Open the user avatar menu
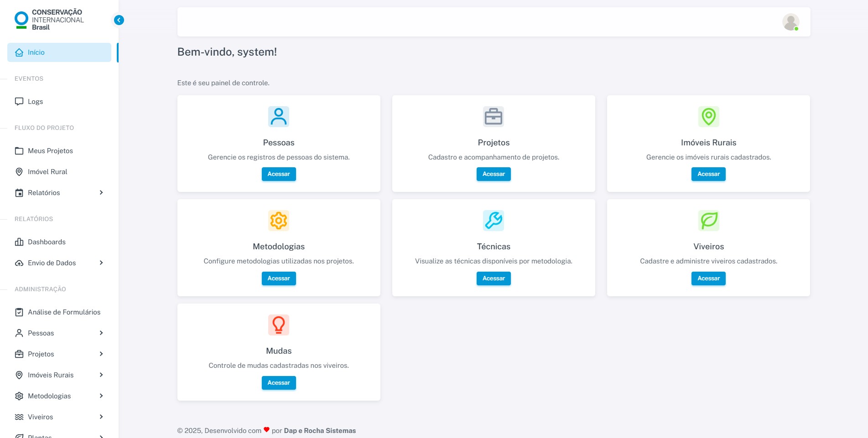Image resolution: width=868 pixels, height=438 pixels. tap(790, 22)
